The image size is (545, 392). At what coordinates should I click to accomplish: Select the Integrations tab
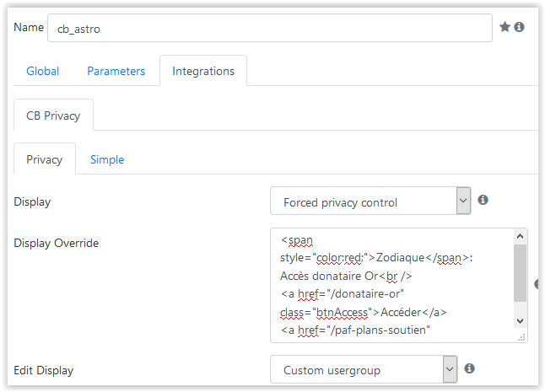(x=203, y=71)
